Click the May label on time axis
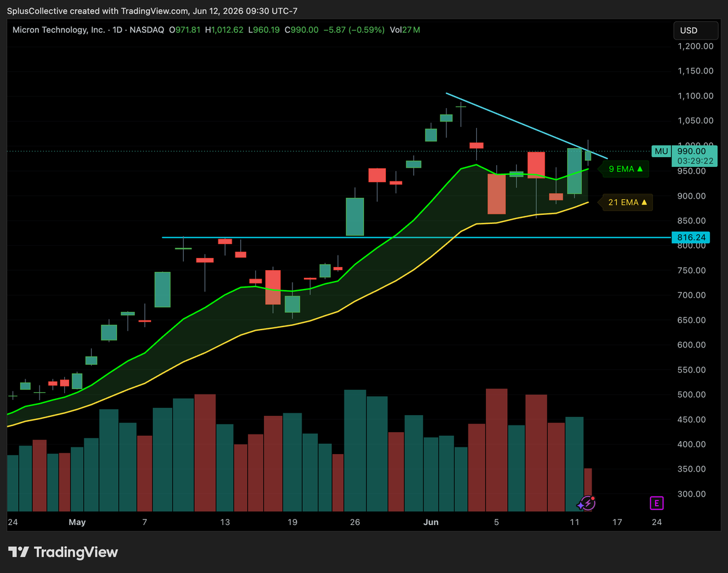728x573 pixels. (77, 522)
